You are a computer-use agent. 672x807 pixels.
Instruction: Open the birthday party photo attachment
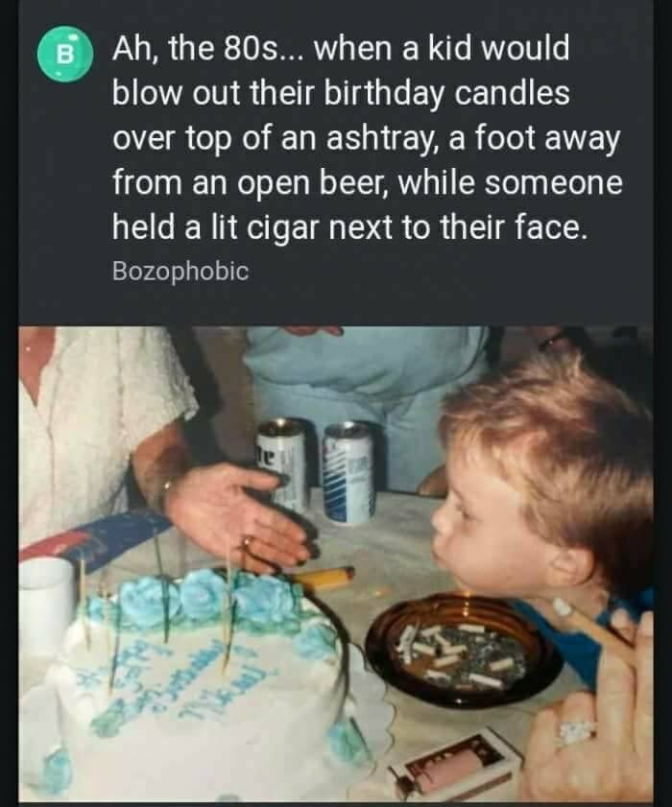pos(336,563)
